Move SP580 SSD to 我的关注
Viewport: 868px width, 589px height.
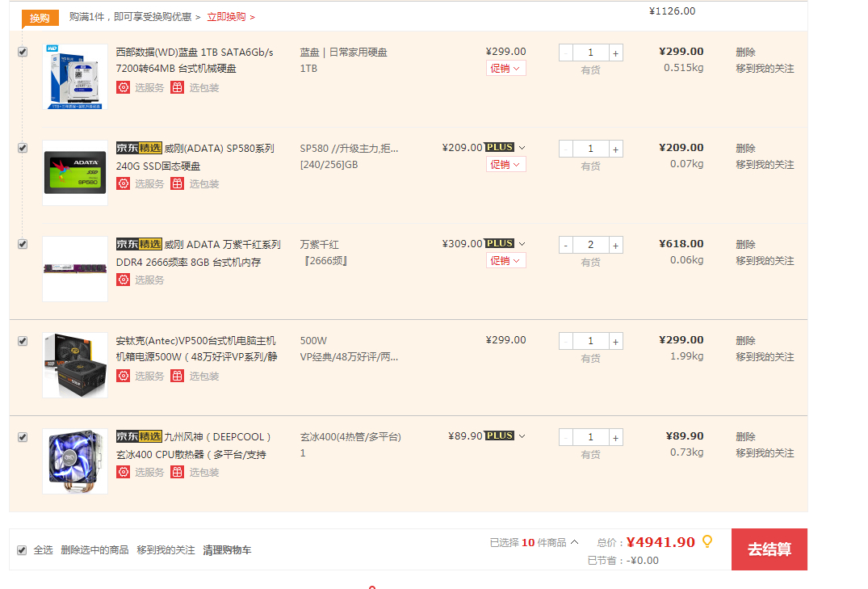pos(765,165)
